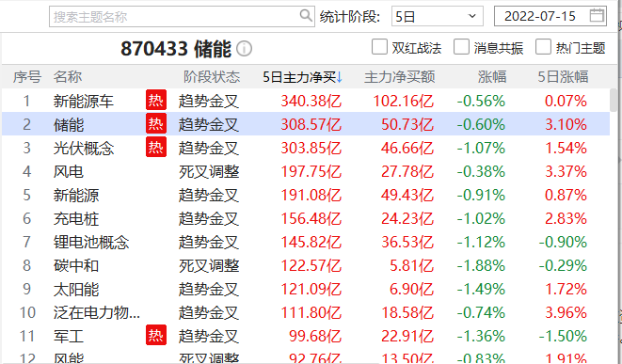This screenshot has height=364, width=622.
Task: Check the 热门主题 checkbox
Action: tap(543, 47)
